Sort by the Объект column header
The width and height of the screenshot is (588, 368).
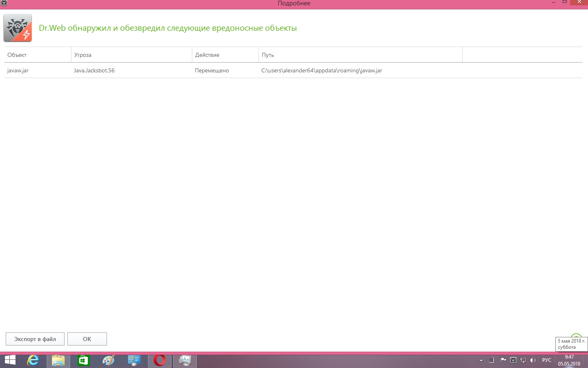click(37, 55)
